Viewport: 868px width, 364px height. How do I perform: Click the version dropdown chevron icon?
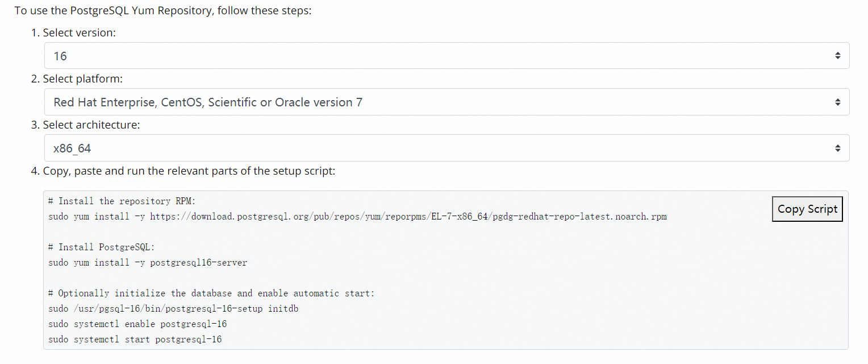click(x=837, y=55)
